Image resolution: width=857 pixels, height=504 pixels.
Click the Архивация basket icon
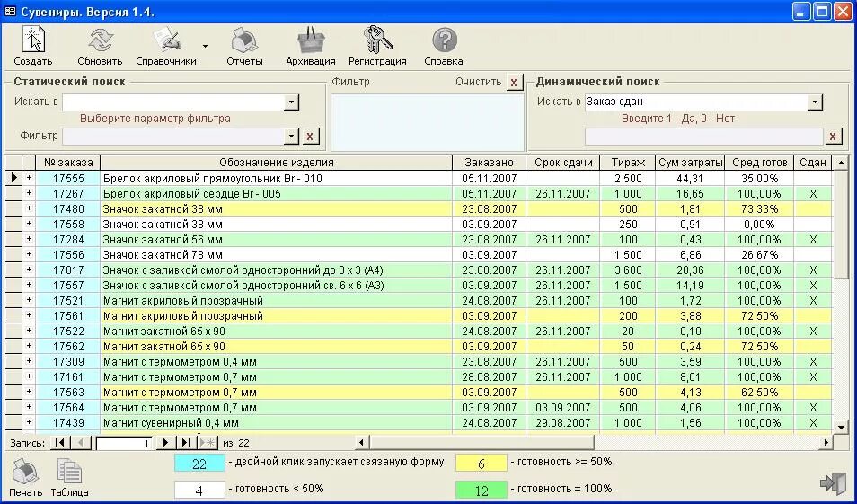311,40
